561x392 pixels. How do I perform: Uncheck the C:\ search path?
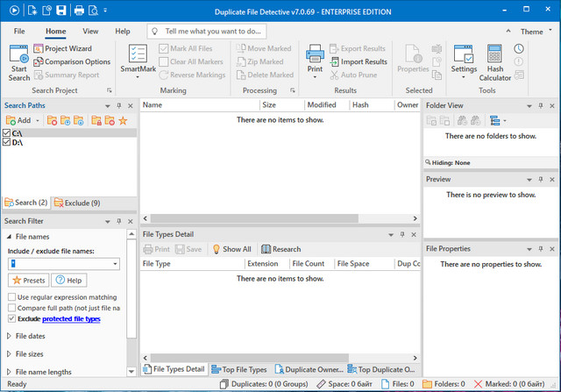7,132
